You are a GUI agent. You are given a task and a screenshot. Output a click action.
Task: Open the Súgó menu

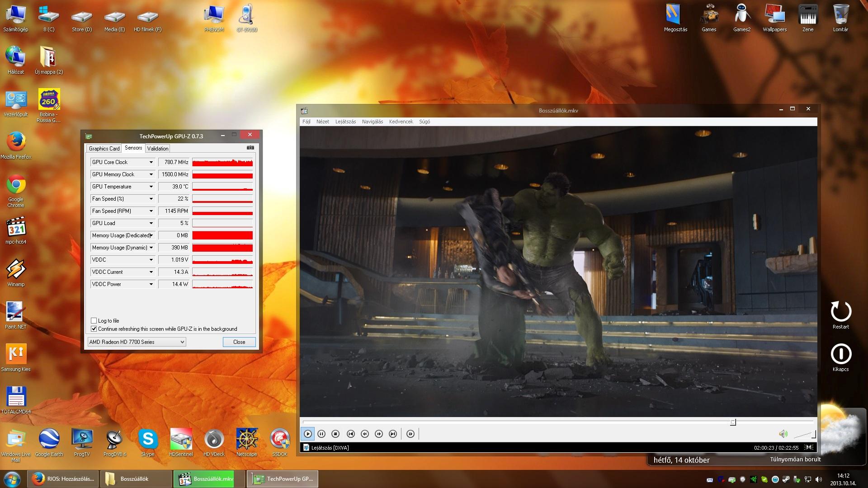tap(425, 122)
